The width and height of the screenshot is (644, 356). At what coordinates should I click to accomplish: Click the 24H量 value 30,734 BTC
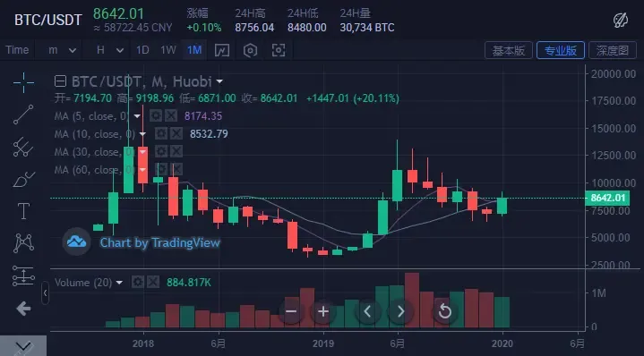(366, 28)
